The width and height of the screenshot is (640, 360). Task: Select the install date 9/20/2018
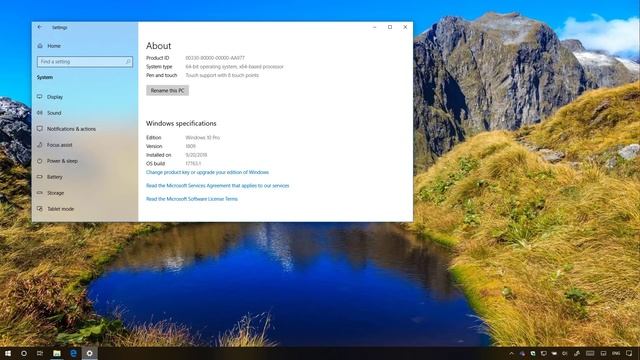pos(196,155)
